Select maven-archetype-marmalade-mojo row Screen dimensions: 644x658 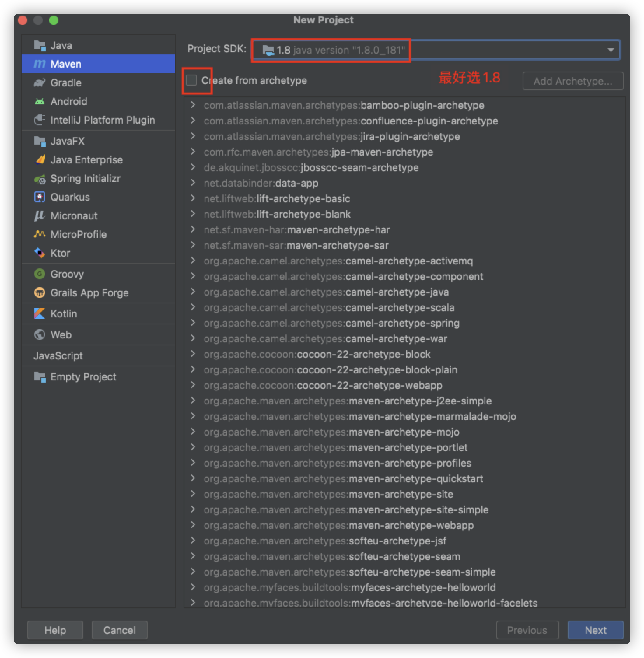(x=404, y=416)
